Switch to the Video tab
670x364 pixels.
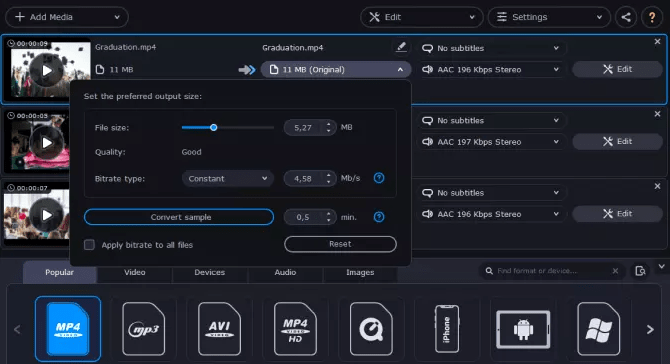pos(135,272)
